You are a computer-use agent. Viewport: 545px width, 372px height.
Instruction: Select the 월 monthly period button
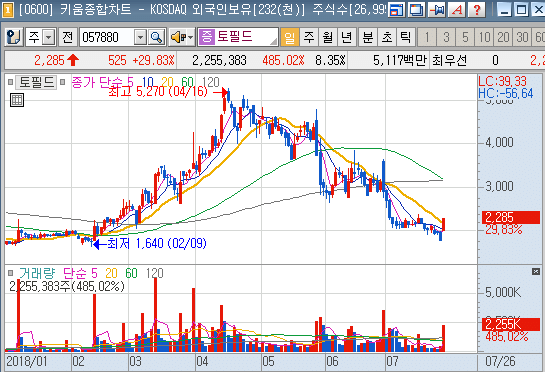tap(327, 37)
